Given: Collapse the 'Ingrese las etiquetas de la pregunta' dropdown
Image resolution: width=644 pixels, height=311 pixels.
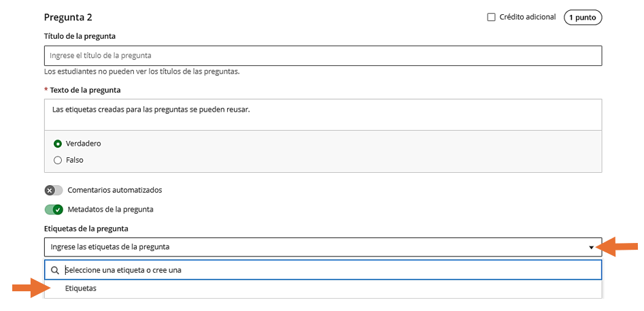Looking at the screenshot, I should click(322, 247).
